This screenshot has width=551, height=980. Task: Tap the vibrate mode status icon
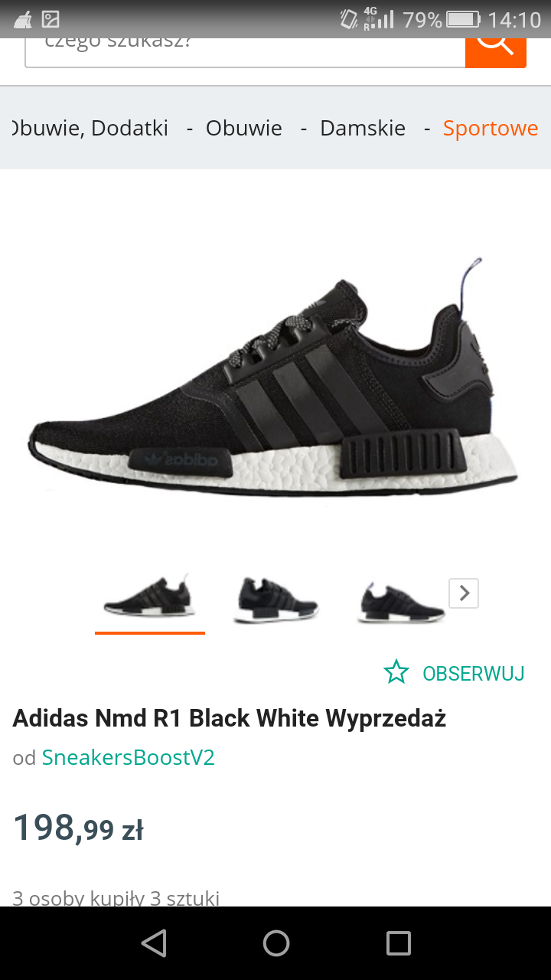(348, 19)
